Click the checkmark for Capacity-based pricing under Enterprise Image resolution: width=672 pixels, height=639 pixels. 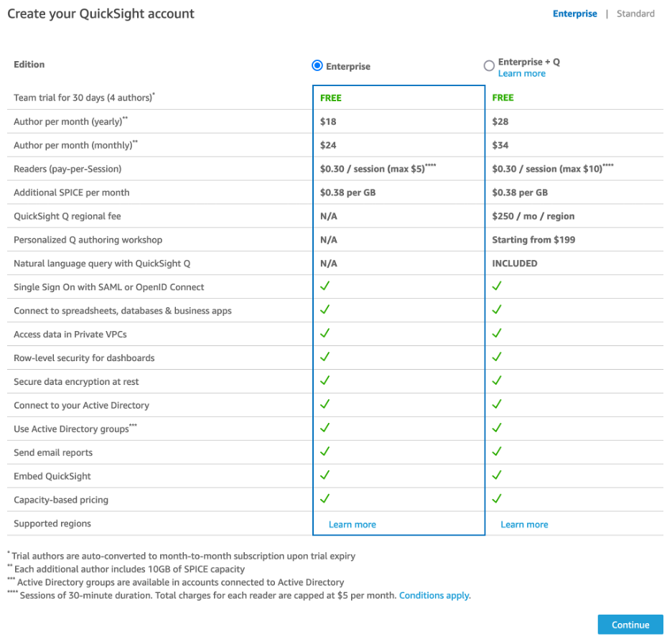(x=325, y=500)
